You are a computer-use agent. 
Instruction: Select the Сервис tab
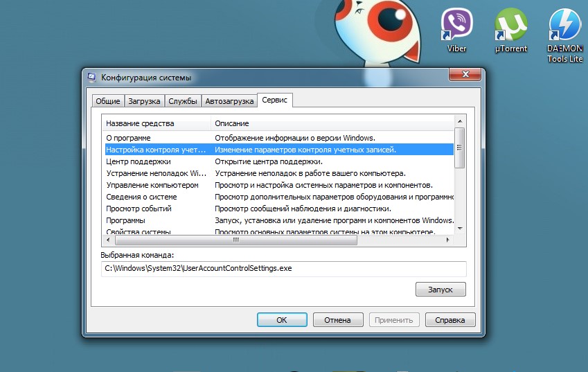274,100
